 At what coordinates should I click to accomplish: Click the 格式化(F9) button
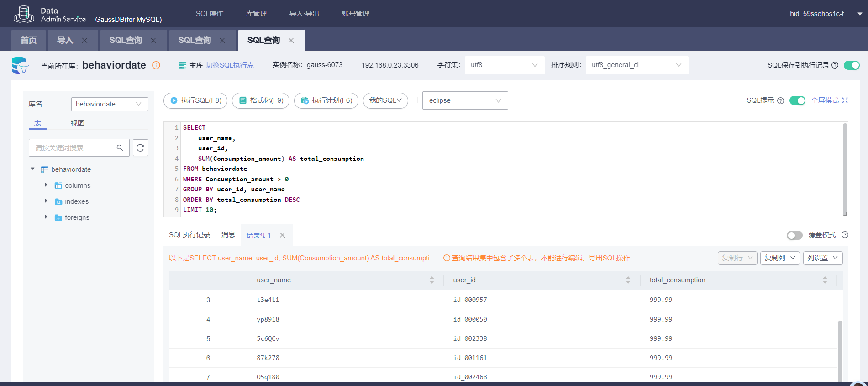pyautogui.click(x=261, y=100)
